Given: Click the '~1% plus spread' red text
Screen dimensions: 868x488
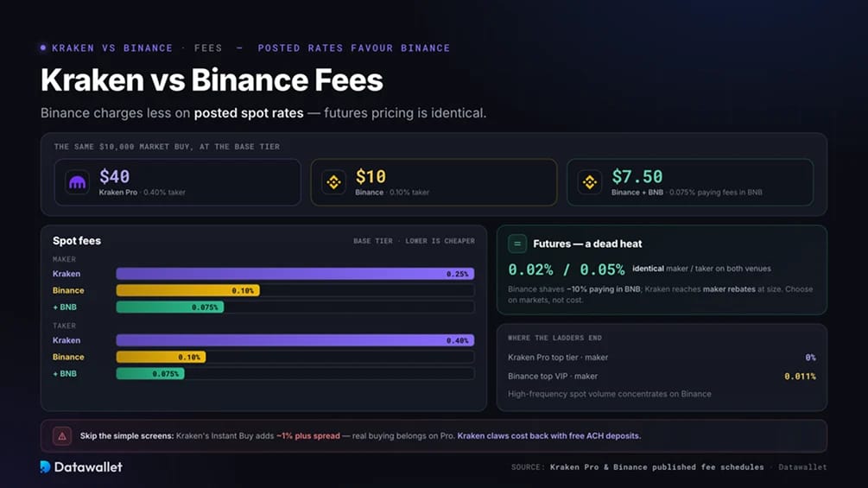Looking at the screenshot, I should tap(308, 436).
